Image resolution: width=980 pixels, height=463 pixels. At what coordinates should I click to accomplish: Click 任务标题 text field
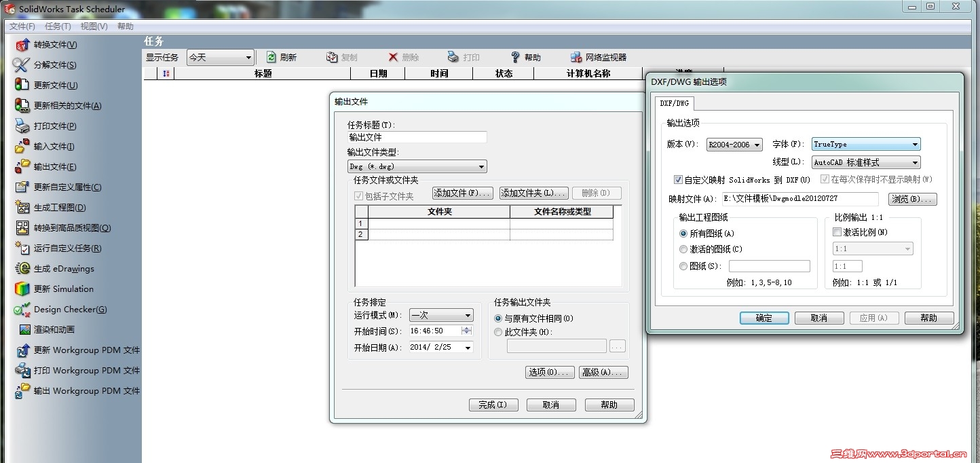pyautogui.click(x=417, y=137)
